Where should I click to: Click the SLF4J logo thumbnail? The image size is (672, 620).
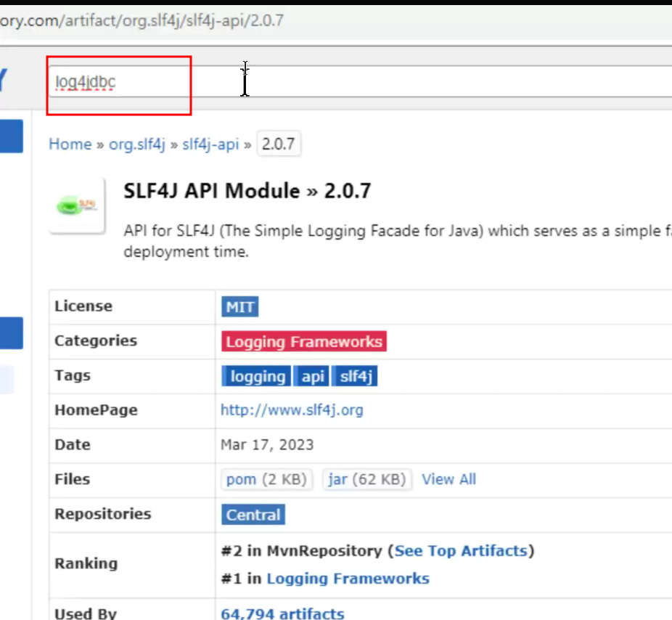point(77,205)
